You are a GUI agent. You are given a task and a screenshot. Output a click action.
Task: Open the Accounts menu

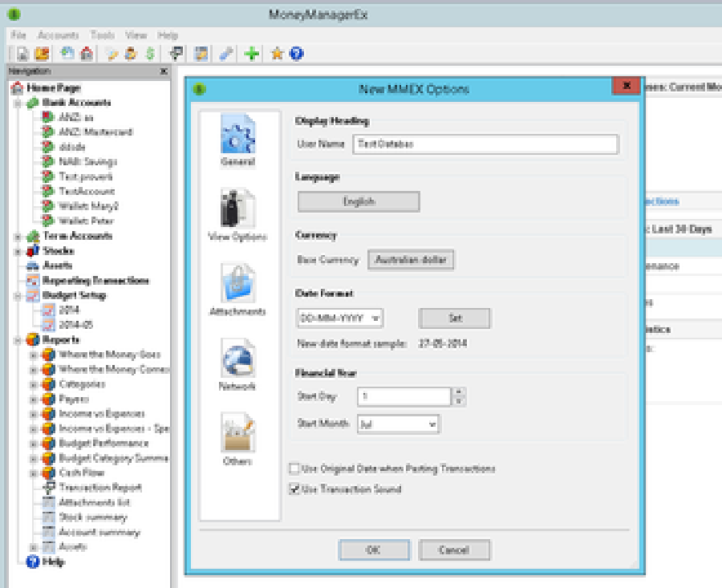coord(58,35)
